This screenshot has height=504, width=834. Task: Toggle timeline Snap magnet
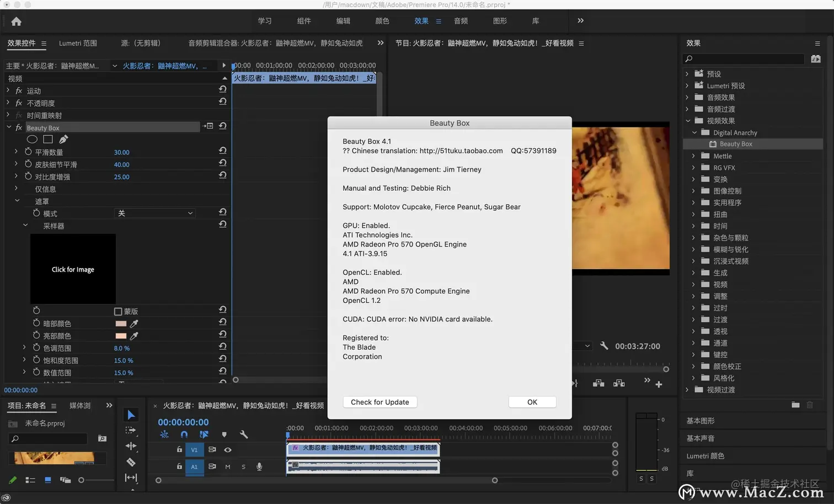(184, 435)
